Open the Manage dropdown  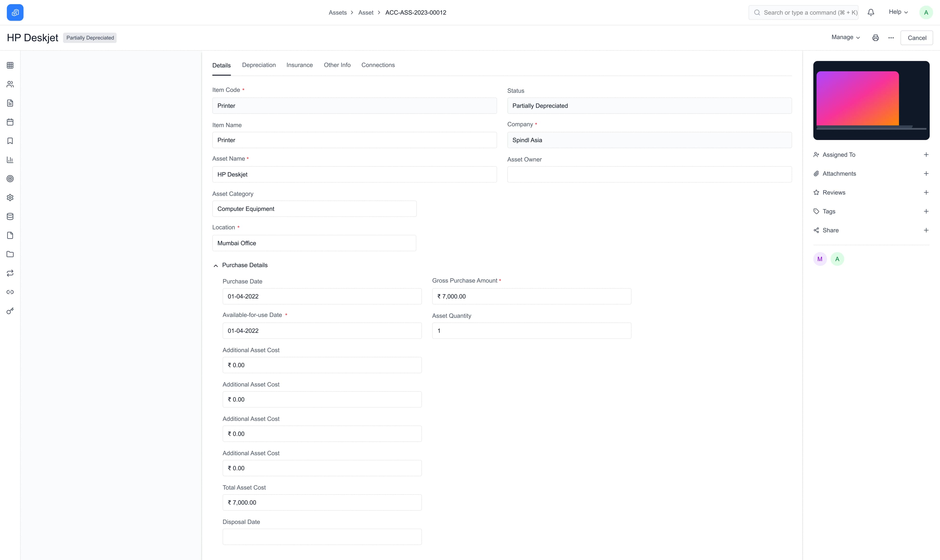[845, 37]
